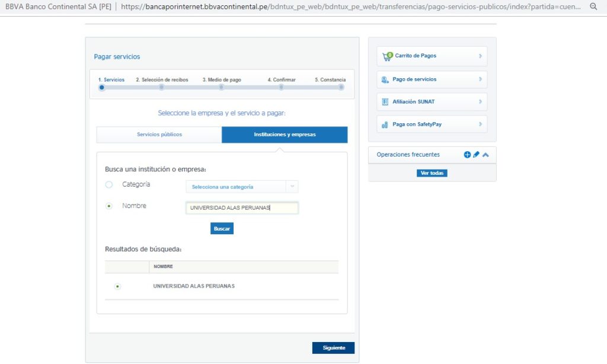Viewport: 607px width, 364px height.
Task: Go to step 5. Constancia
Action: click(x=330, y=80)
